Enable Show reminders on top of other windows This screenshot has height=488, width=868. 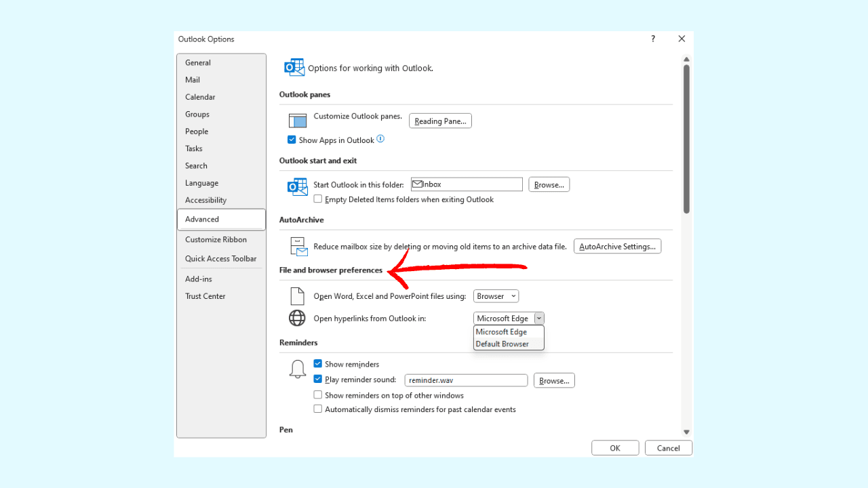point(317,395)
